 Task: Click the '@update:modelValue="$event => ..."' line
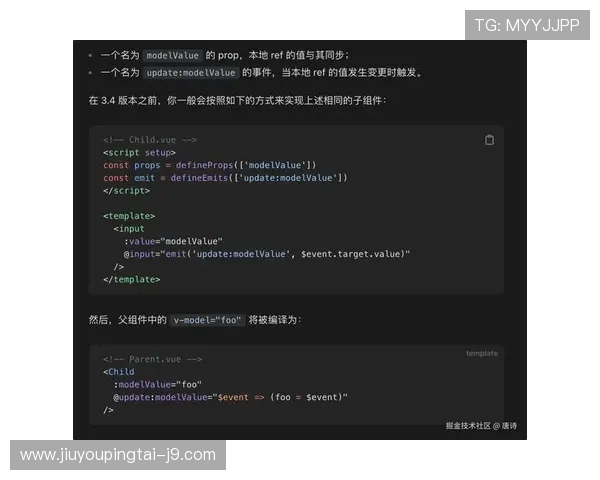pos(230,397)
